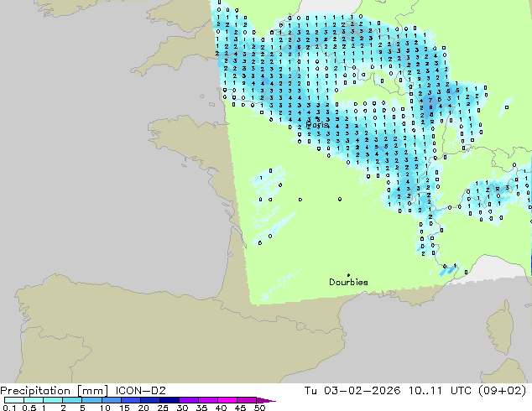
Task: Pick the 20–25 mm legend swatch
Action: click(x=149, y=400)
